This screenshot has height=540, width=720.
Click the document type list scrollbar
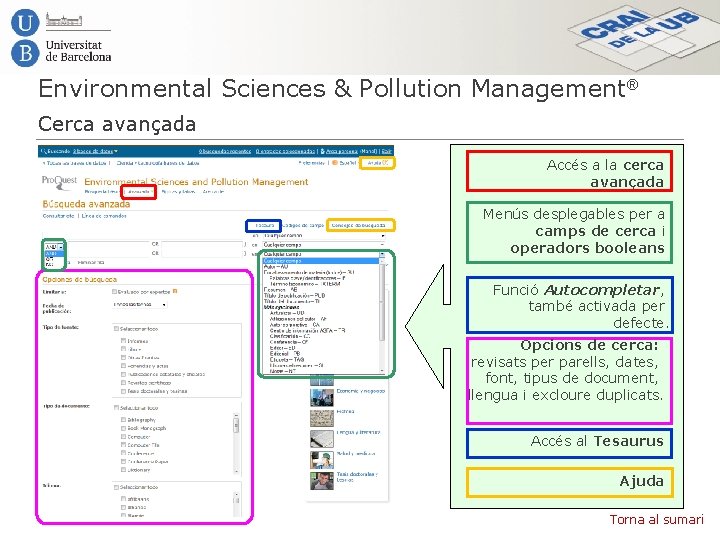(x=236, y=444)
